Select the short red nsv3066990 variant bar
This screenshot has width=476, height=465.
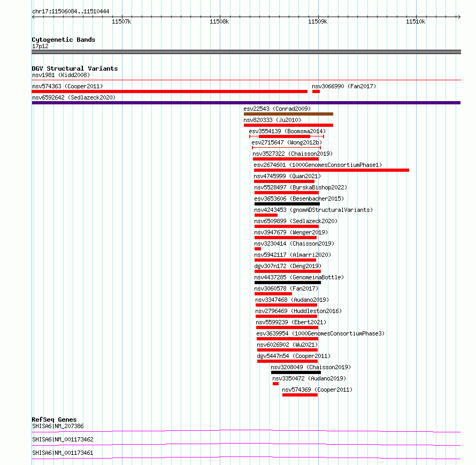(316, 92)
